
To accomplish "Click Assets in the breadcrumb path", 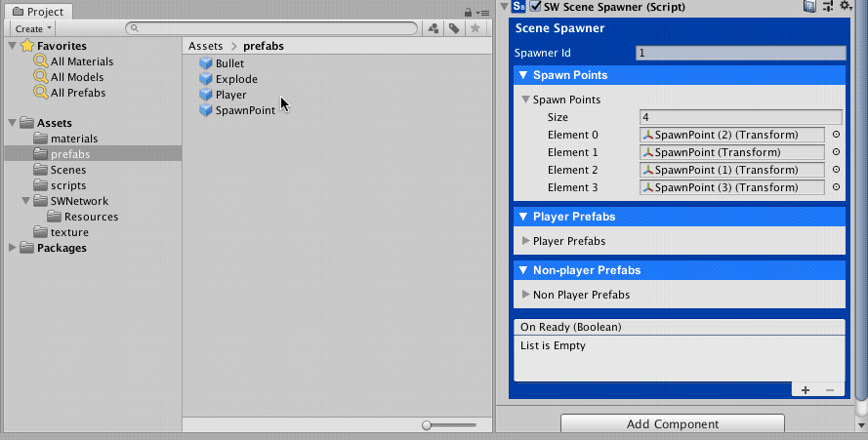I will (206, 46).
